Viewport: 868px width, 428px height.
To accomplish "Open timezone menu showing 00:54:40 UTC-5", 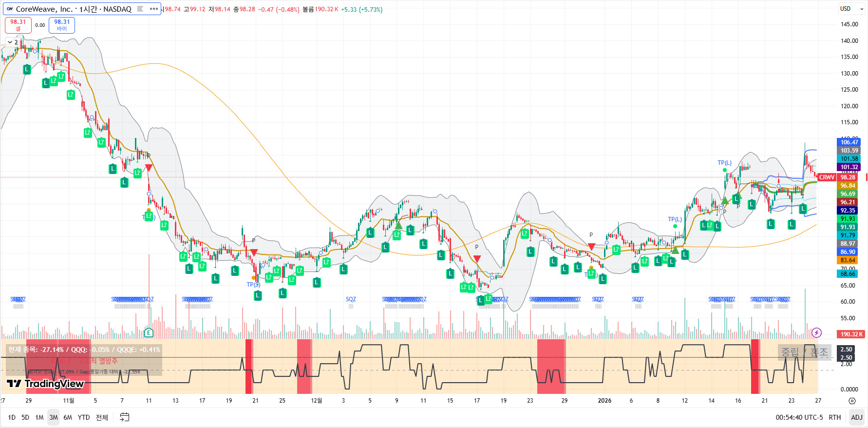I will (x=799, y=417).
